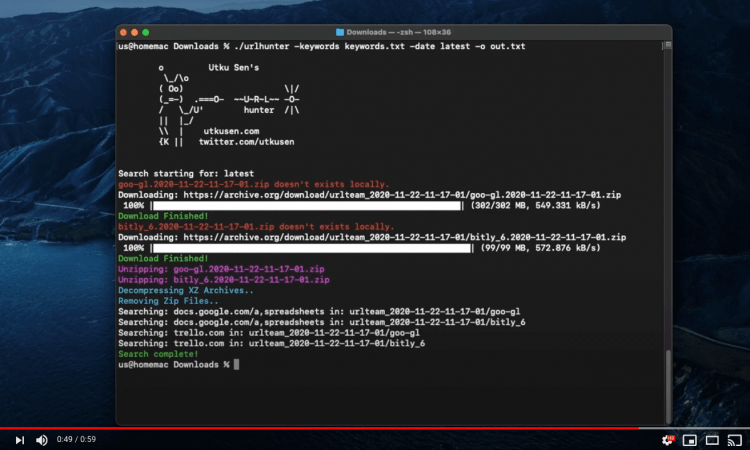Screen dimensions: 750x450
Task: Click the Downloads folder icon in title bar
Action: [340, 32]
